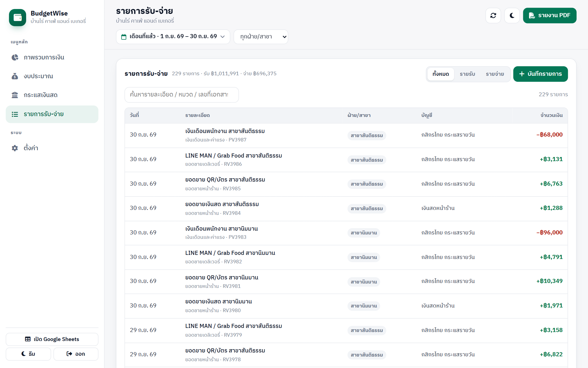Click the calendar icon in date filter
588x368 pixels.
tap(124, 37)
